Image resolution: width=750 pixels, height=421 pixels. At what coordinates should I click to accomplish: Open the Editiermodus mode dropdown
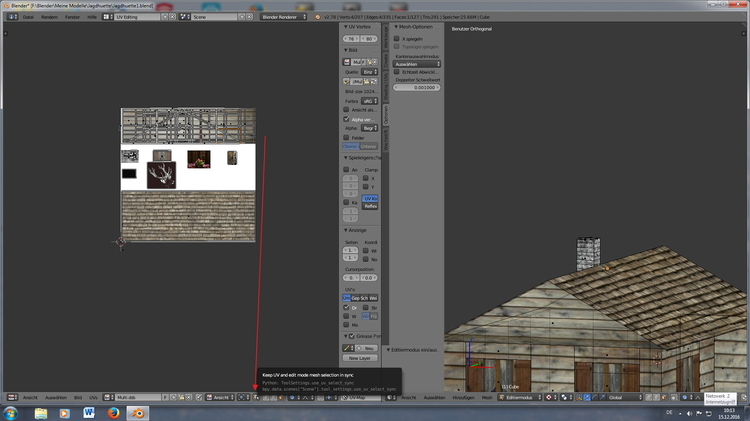pyautogui.click(x=520, y=398)
